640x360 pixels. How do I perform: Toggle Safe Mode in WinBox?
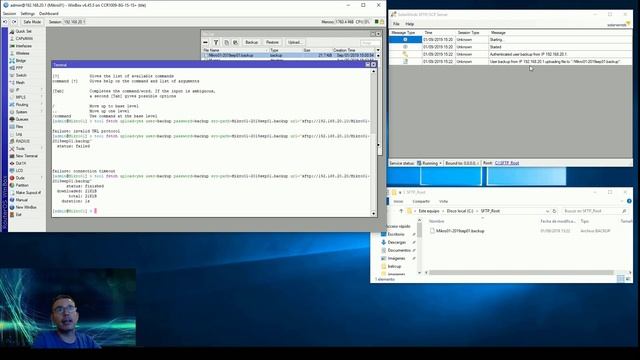click(x=32, y=22)
